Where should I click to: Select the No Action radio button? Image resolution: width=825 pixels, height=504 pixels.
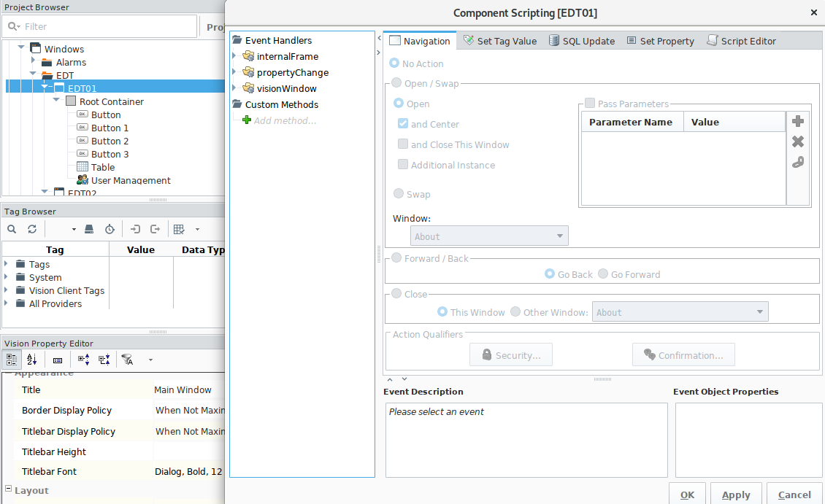tap(395, 63)
